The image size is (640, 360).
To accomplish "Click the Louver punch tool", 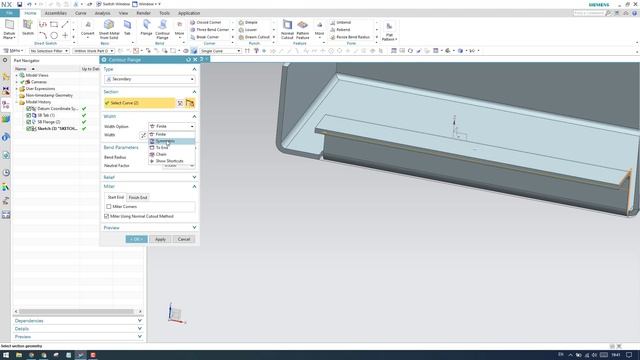I will pos(248,30).
